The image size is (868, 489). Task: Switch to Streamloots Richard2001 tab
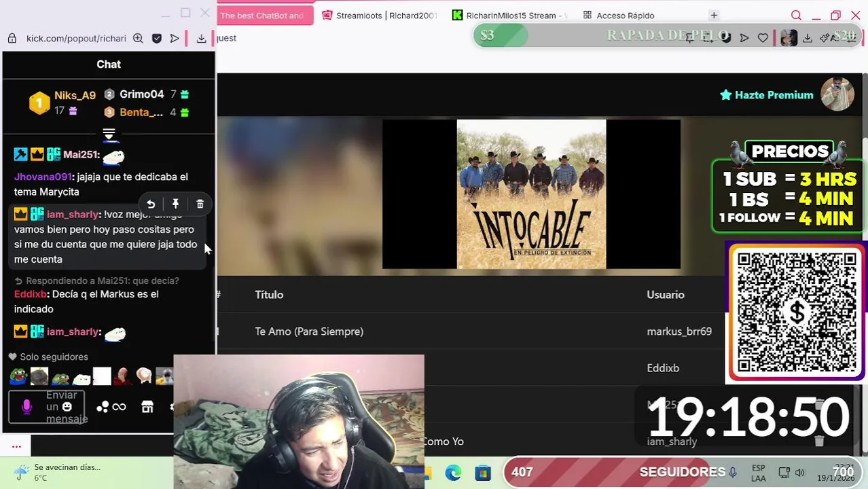coord(380,15)
